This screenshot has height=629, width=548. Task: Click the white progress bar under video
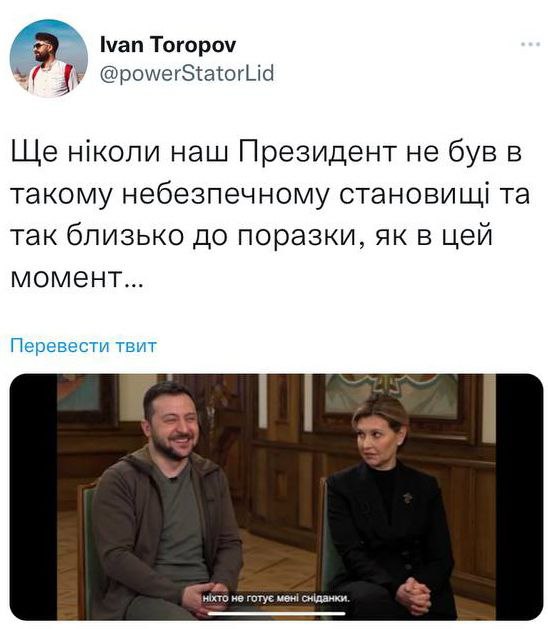click(277, 613)
